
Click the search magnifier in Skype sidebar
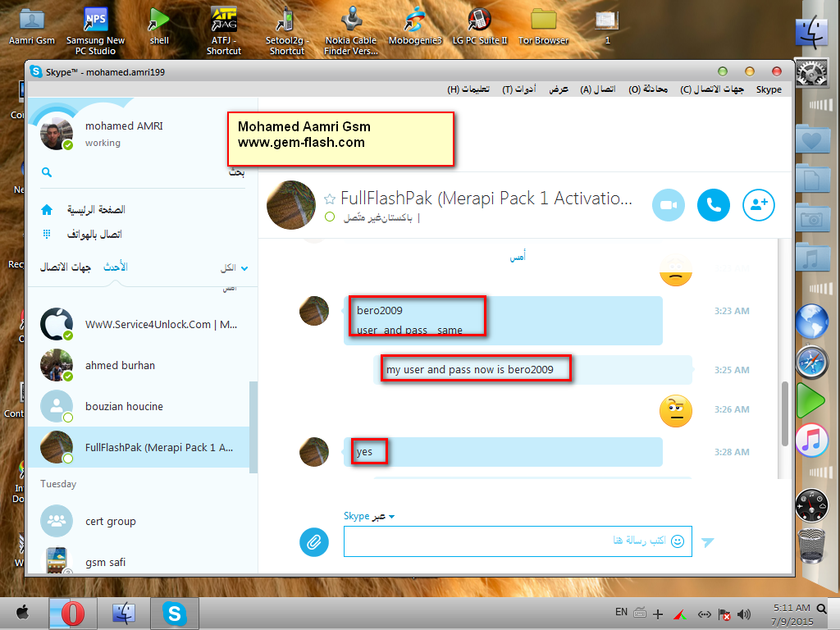coord(47,172)
